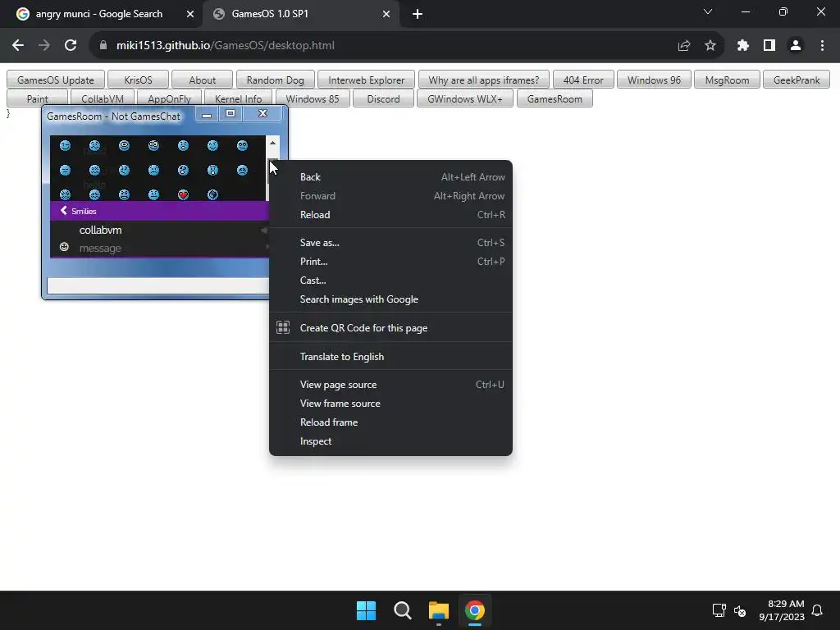
Task: Launch the GamesOS Update app button
Action: [x=55, y=80]
